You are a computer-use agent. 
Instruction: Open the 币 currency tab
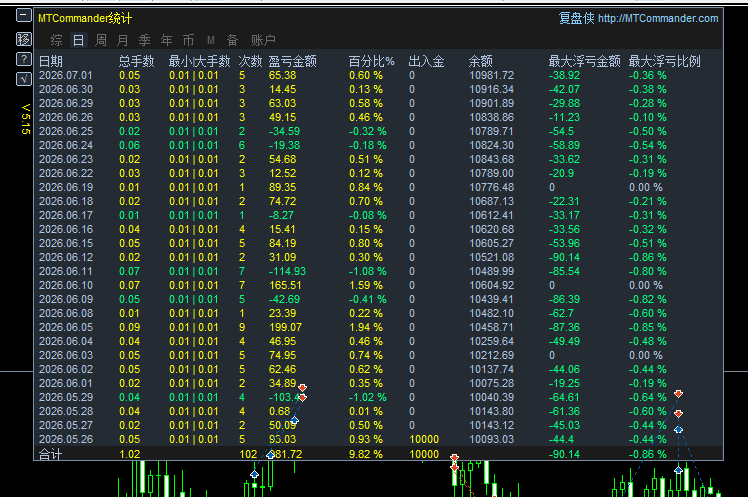188,40
